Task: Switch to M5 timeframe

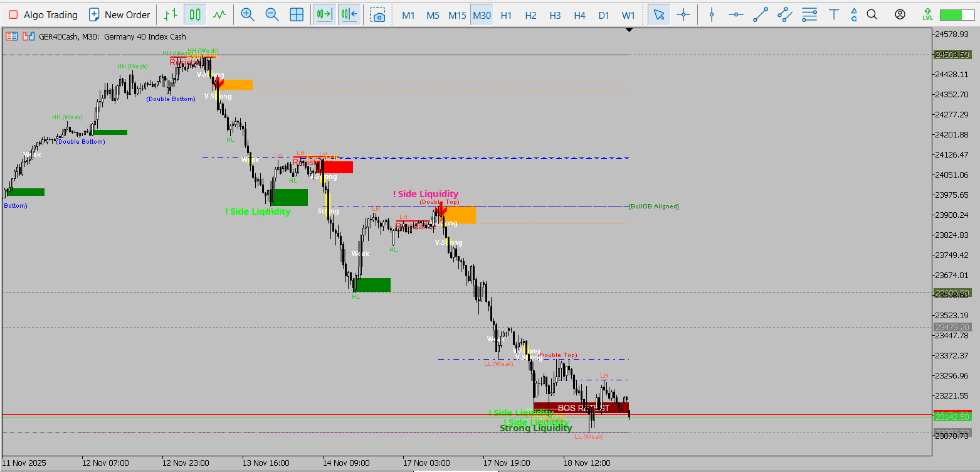Action: click(433, 15)
